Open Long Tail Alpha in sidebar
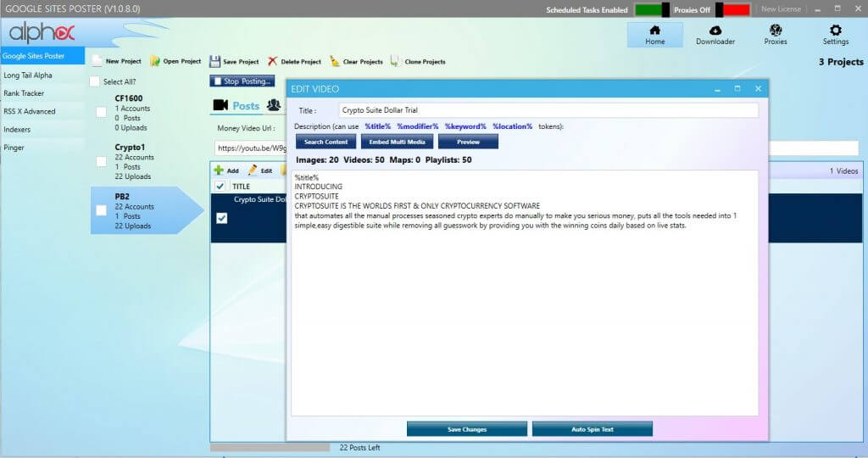 tap(42, 75)
